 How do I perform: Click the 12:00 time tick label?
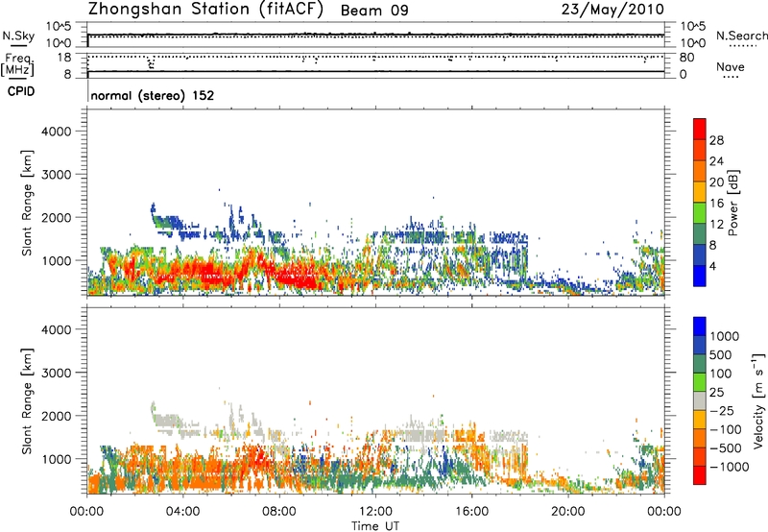[x=375, y=512]
